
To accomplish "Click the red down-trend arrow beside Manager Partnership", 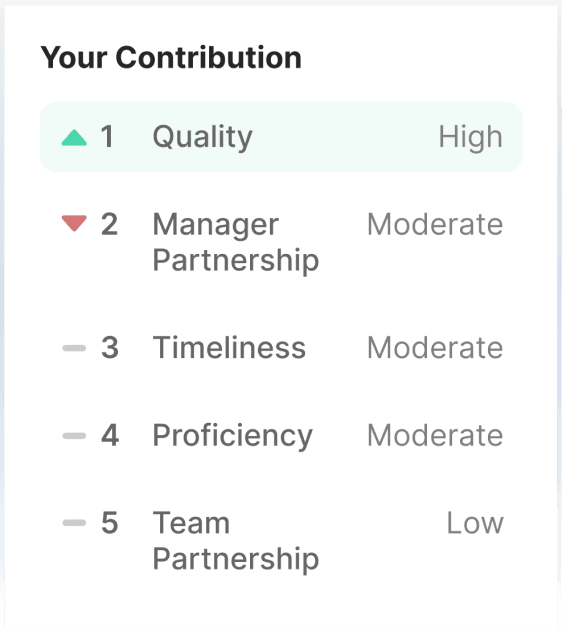I will point(74,223).
